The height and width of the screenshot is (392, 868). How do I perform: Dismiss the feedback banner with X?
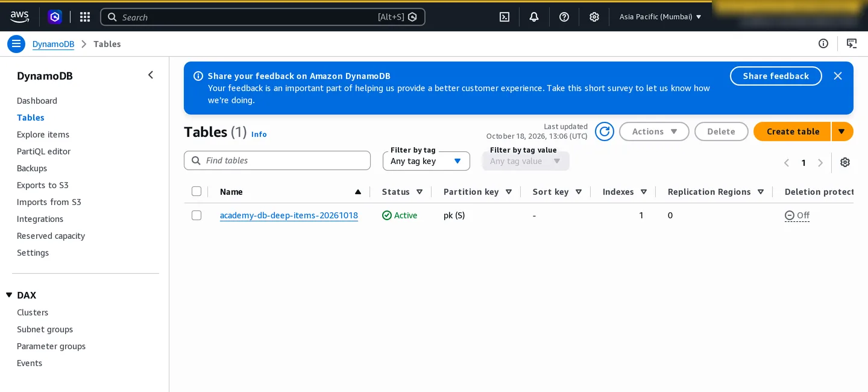[x=838, y=76]
